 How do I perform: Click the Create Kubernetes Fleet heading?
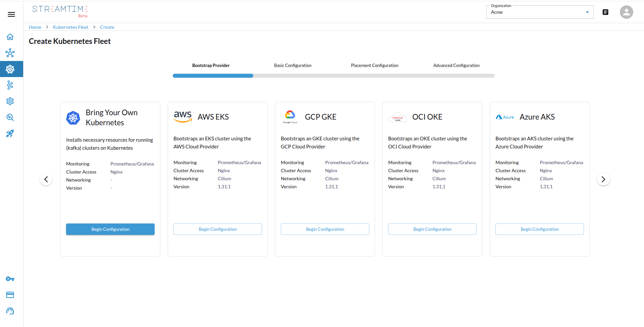70,41
